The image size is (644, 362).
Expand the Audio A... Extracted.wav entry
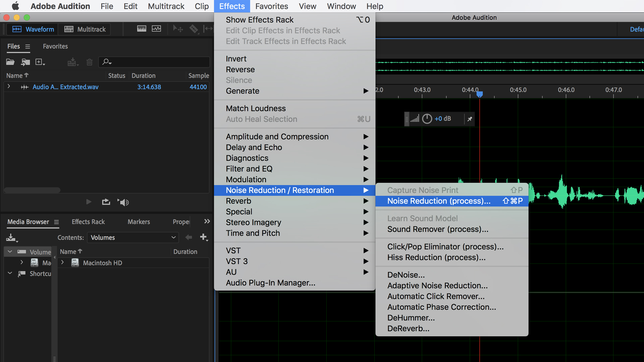coord(9,86)
